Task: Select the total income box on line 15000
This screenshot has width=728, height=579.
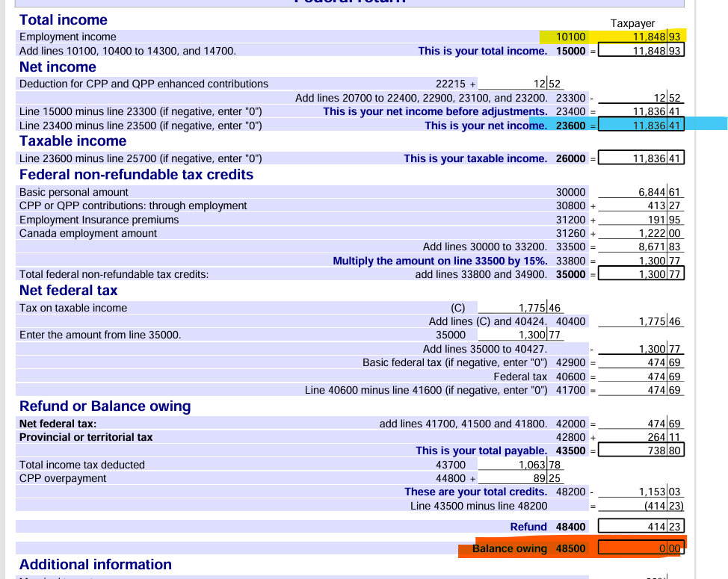Action: [x=641, y=51]
